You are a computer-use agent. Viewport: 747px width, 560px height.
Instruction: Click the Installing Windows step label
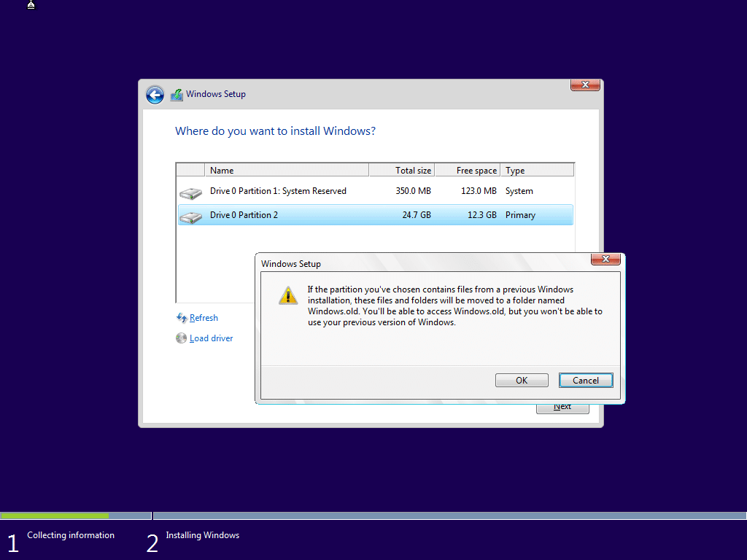(x=203, y=535)
